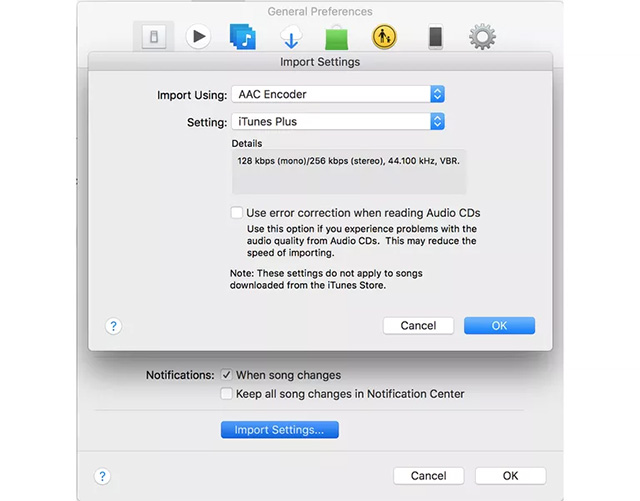Open the Advanced preferences gear icon
The width and height of the screenshot is (640, 501).
[x=482, y=37]
